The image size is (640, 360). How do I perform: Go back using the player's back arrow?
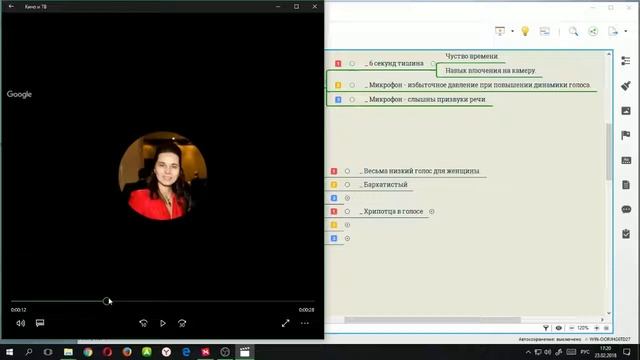pos(11,7)
